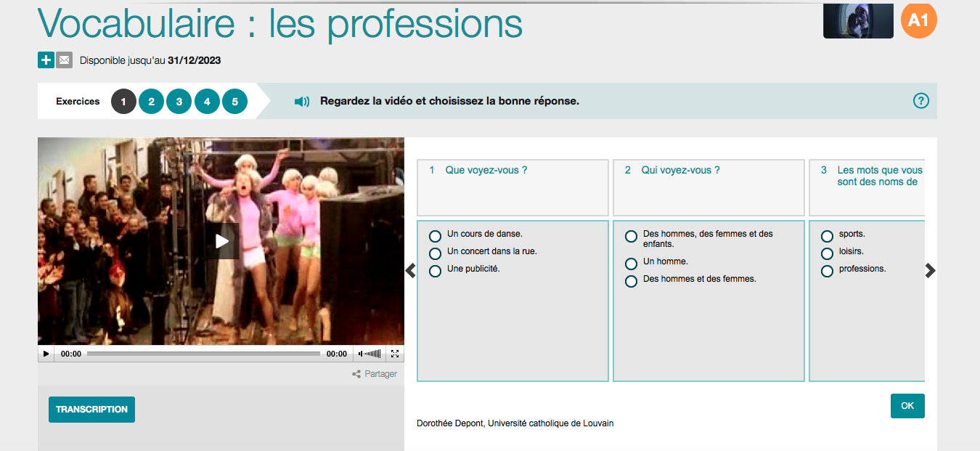Click the orange A1 level badge
980x451 pixels.
point(919,20)
